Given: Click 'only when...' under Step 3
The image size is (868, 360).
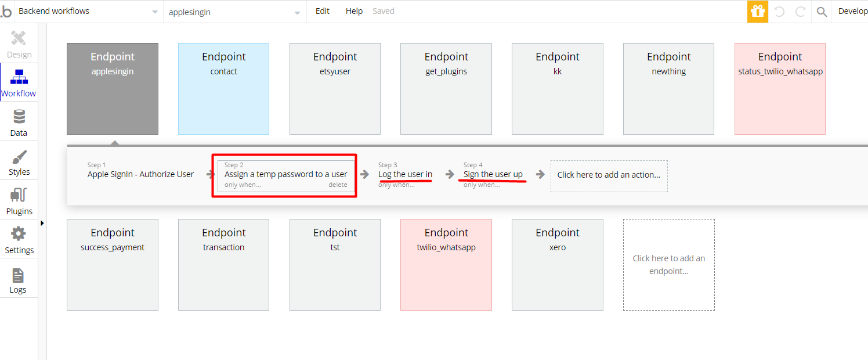Looking at the screenshot, I should pos(396,185).
